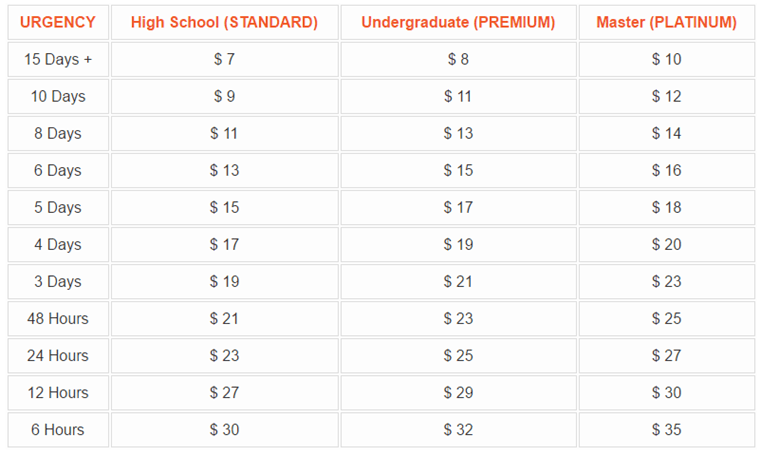Select the 10 Days urgency cell
761x456 pixels.
(x=58, y=96)
